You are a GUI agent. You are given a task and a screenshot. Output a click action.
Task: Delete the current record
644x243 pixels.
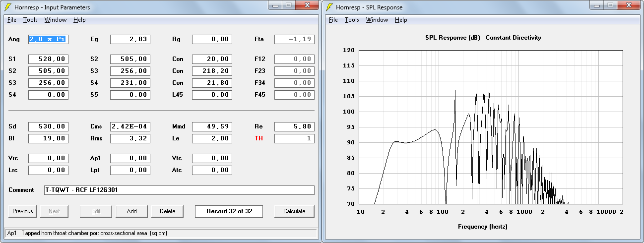point(167,211)
